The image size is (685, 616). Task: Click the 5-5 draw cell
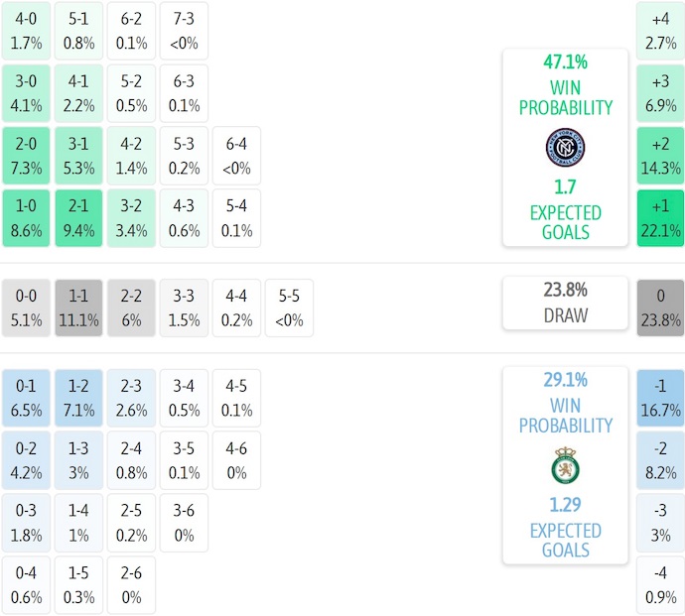(289, 308)
